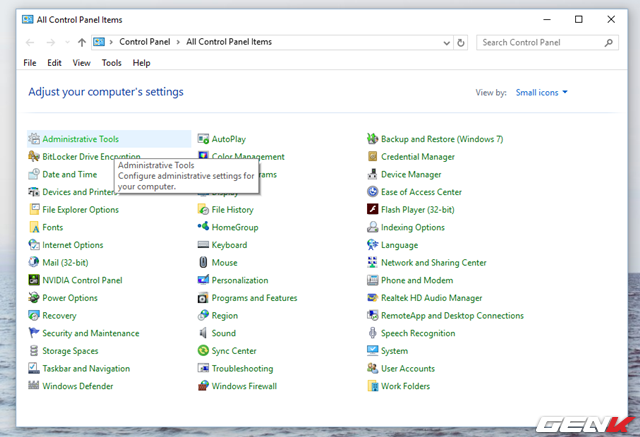
Task: Open the Storage Spaces icon
Action: tap(34, 350)
